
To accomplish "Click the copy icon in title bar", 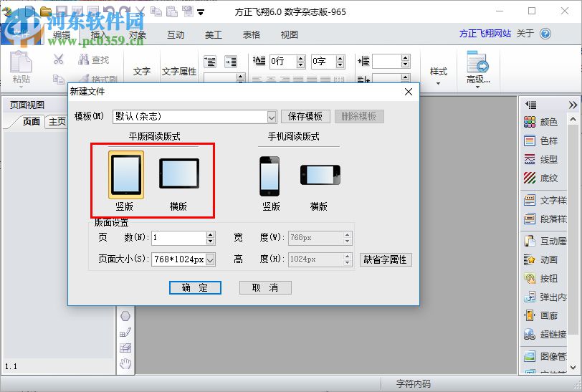I will tap(156, 11).
